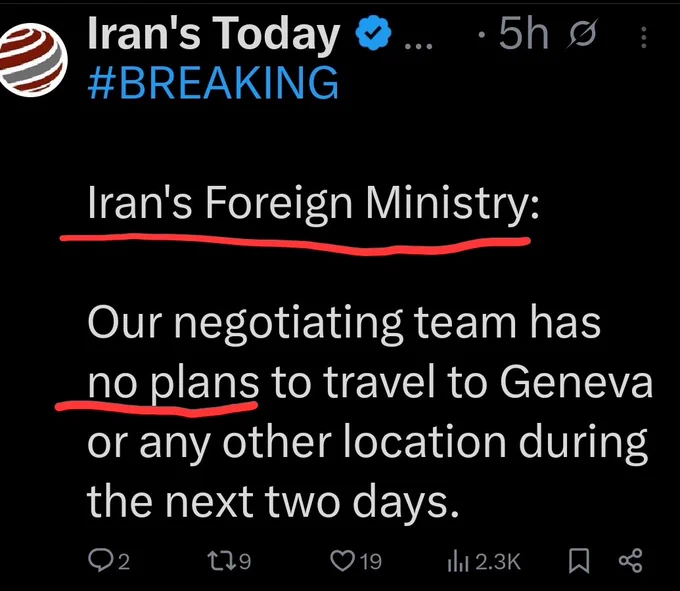Screen dimensions: 680x591
Task: Open the #BREAKING hashtag
Action: point(213,83)
